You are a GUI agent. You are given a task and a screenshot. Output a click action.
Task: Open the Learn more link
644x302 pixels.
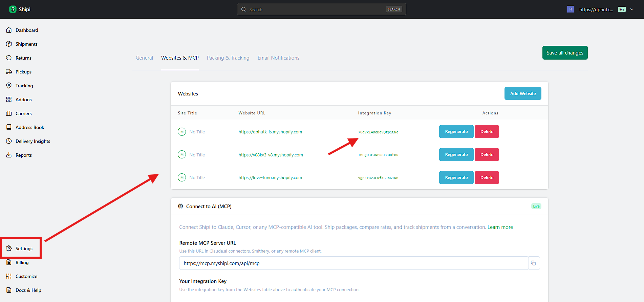[x=500, y=227]
